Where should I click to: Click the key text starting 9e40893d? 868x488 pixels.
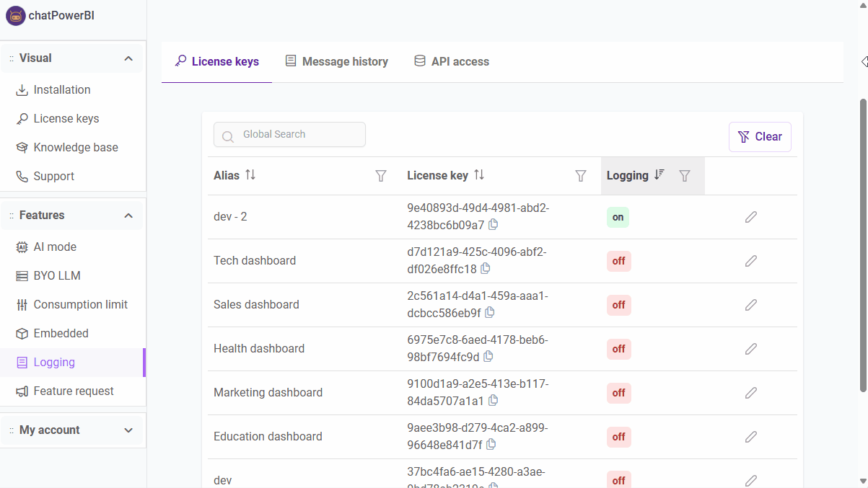tap(478, 216)
